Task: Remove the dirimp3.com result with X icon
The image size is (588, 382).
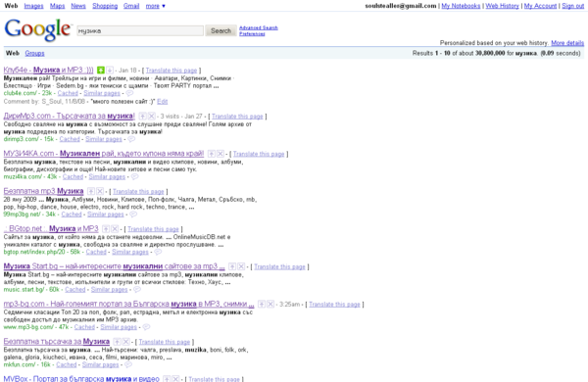Action: 152,117
